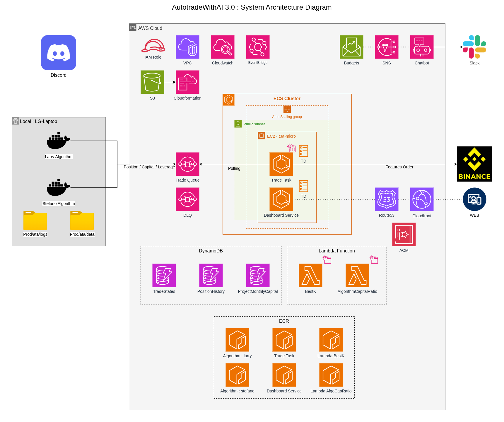
Task: Open the EventBridge icon in AWS Cloud
Action: tap(258, 47)
